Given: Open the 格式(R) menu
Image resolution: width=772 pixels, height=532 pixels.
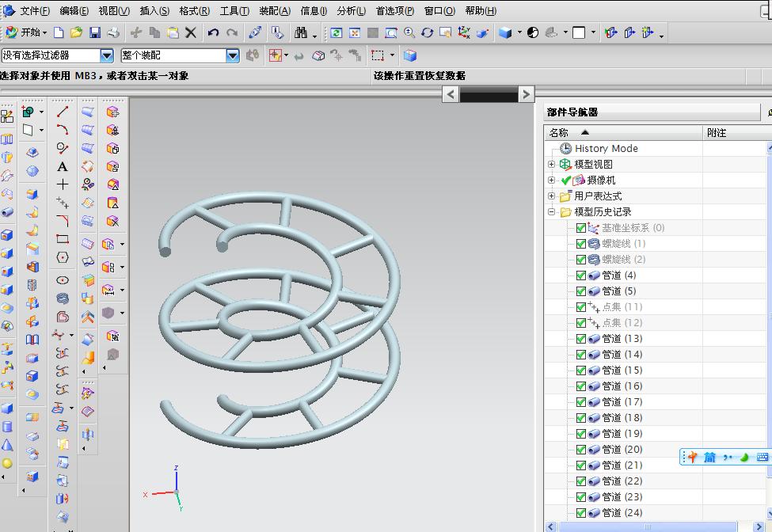Looking at the screenshot, I should (194, 10).
